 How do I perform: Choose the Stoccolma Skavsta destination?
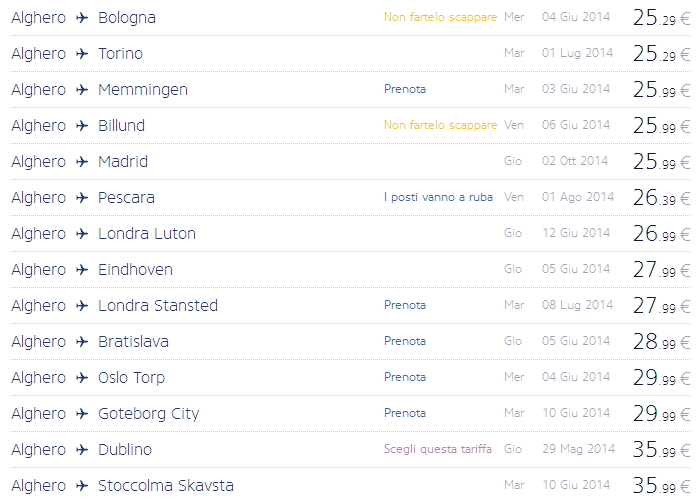point(165,486)
